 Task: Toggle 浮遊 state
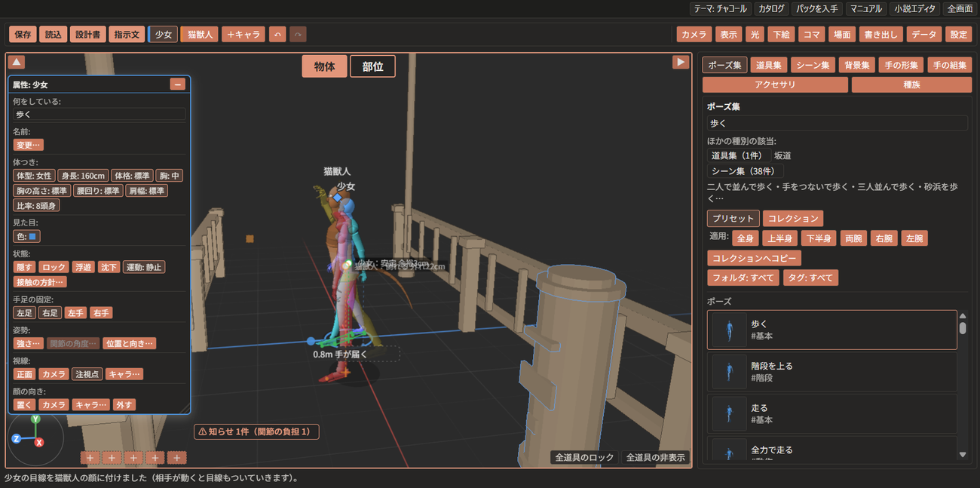[x=83, y=267]
